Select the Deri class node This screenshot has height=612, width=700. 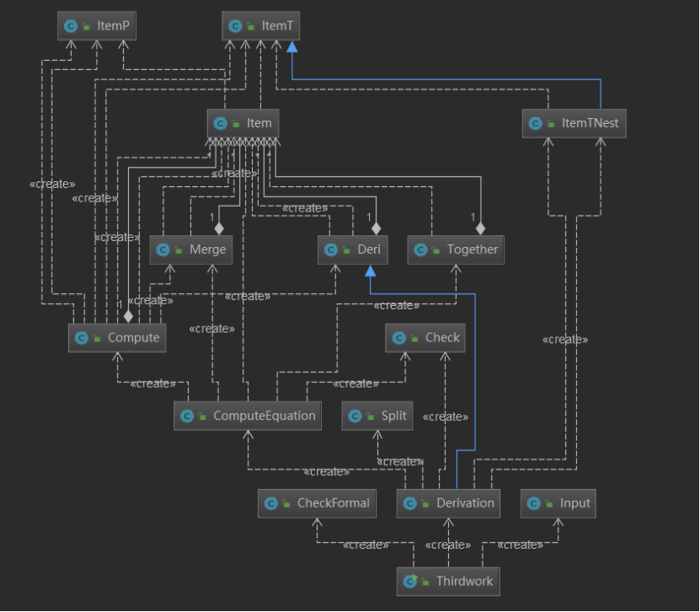tap(353, 250)
